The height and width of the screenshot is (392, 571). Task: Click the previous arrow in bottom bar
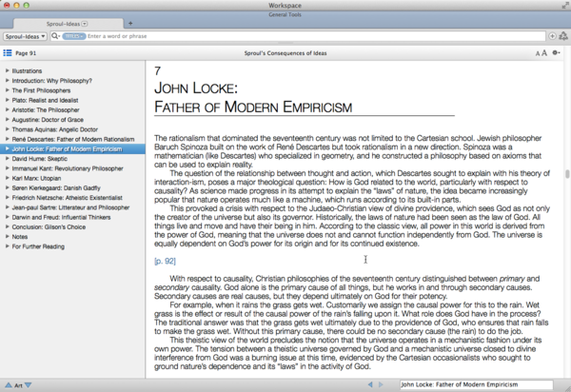pos(371,384)
